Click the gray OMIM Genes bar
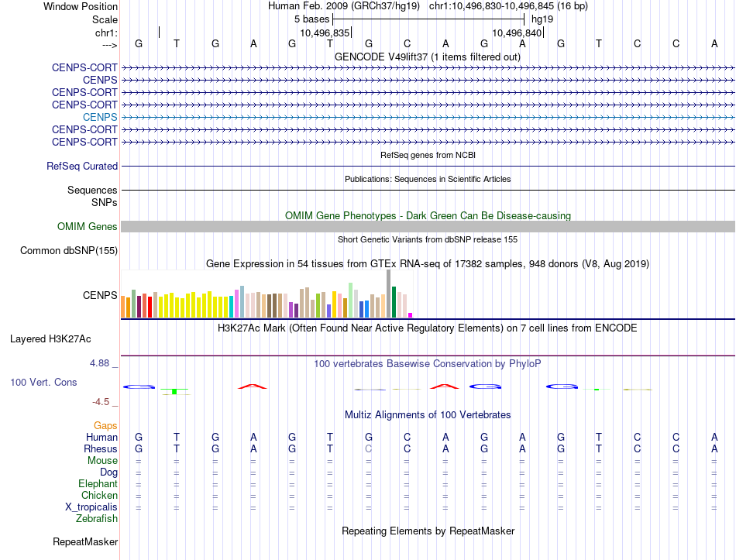736x560 pixels. 428,227
